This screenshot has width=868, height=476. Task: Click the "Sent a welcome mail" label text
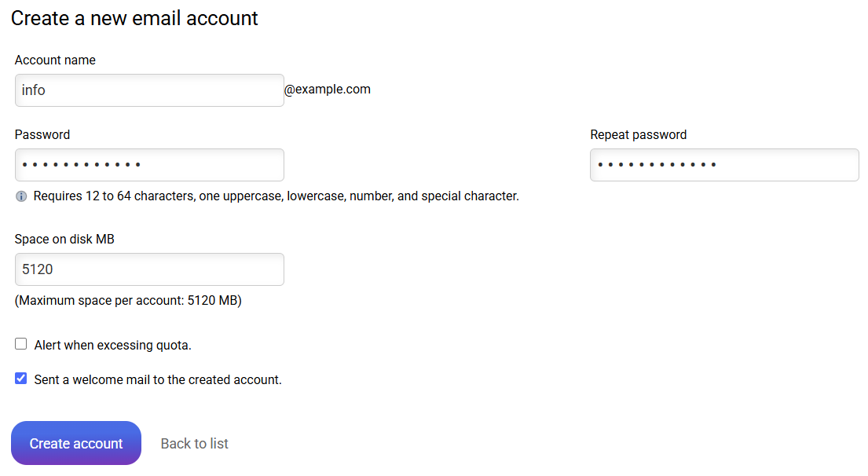157,380
